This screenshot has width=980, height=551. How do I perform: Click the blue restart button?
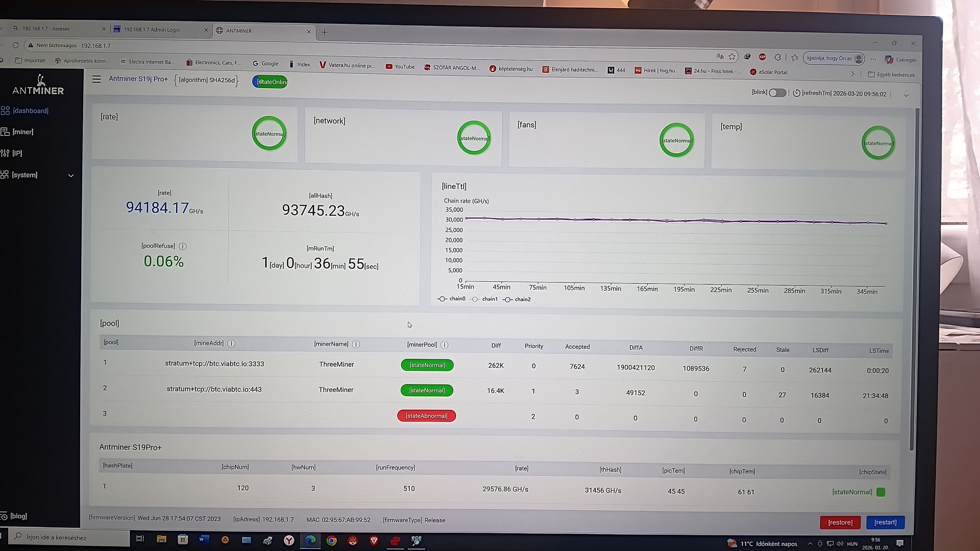pyautogui.click(x=885, y=522)
